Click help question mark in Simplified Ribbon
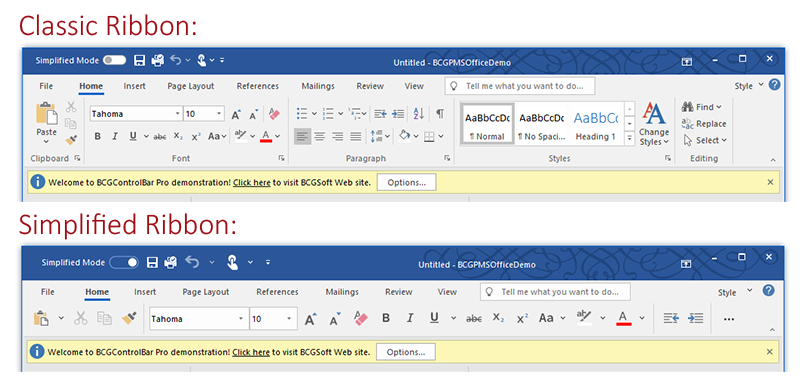 [x=768, y=291]
